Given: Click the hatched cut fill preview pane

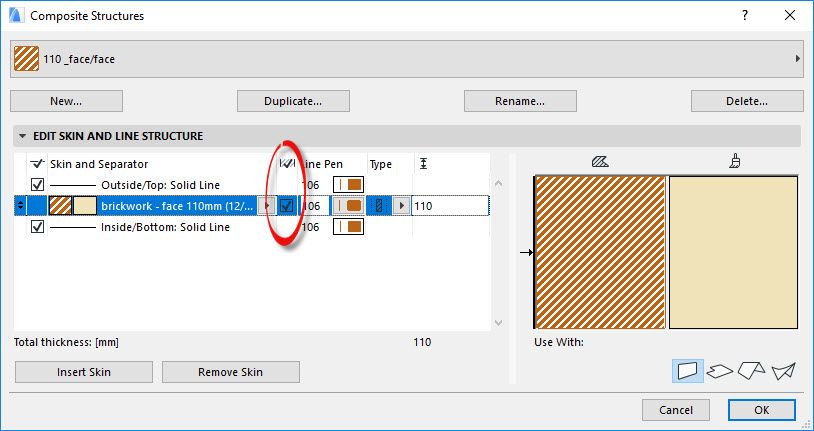Looking at the screenshot, I should [600, 252].
